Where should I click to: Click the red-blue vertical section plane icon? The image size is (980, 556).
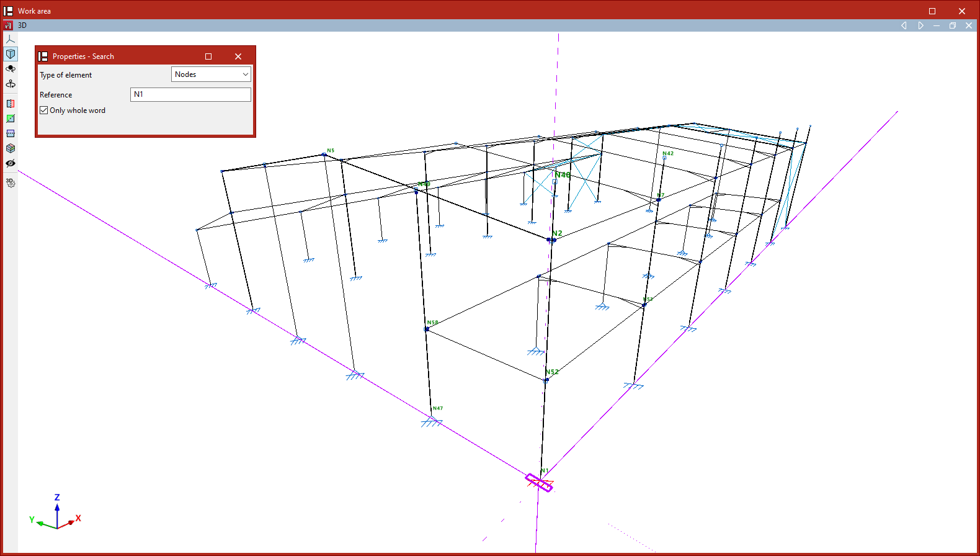[x=11, y=104]
